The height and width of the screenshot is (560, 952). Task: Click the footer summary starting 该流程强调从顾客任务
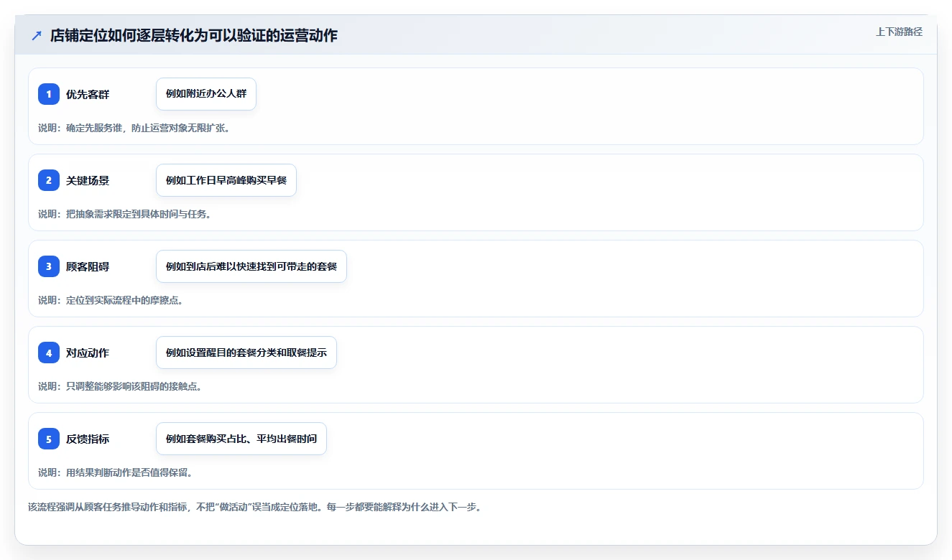(254, 507)
